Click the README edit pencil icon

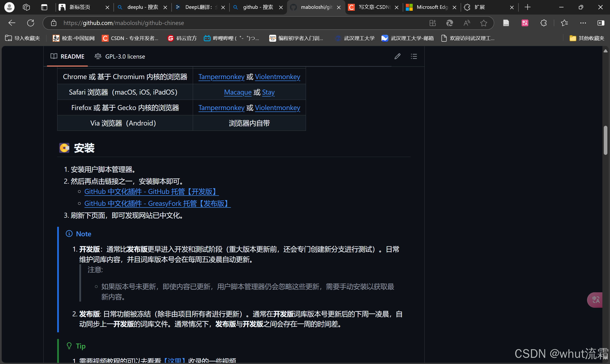click(397, 56)
